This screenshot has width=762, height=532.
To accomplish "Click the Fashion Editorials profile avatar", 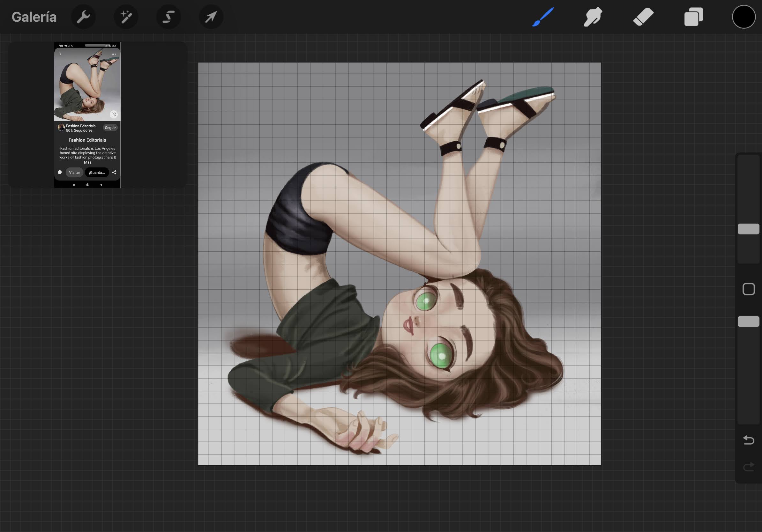I will pyautogui.click(x=61, y=127).
